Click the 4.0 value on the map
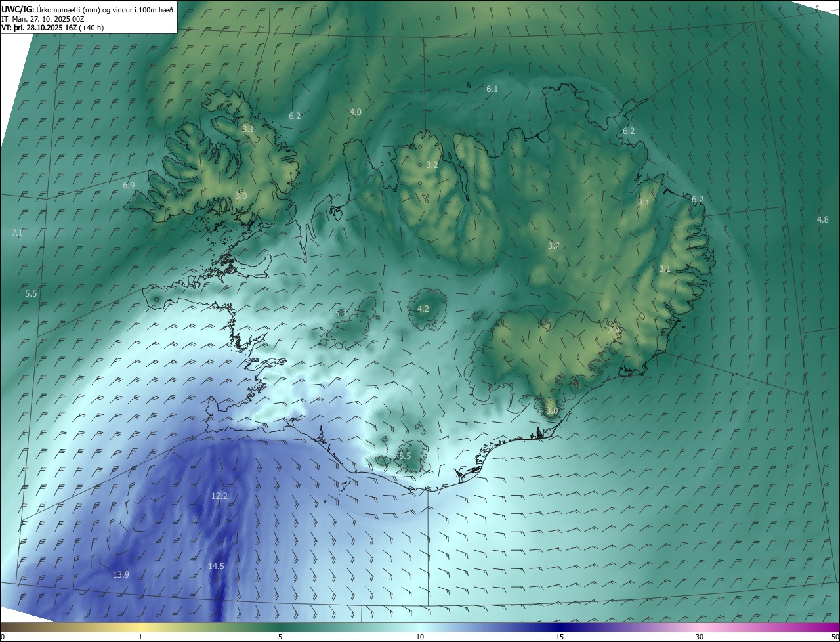 click(x=355, y=112)
